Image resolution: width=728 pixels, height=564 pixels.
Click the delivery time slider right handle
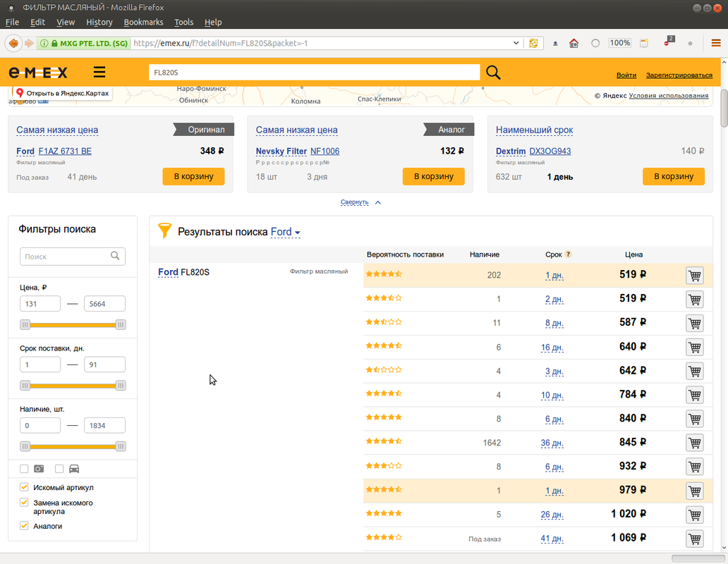point(121,386)
